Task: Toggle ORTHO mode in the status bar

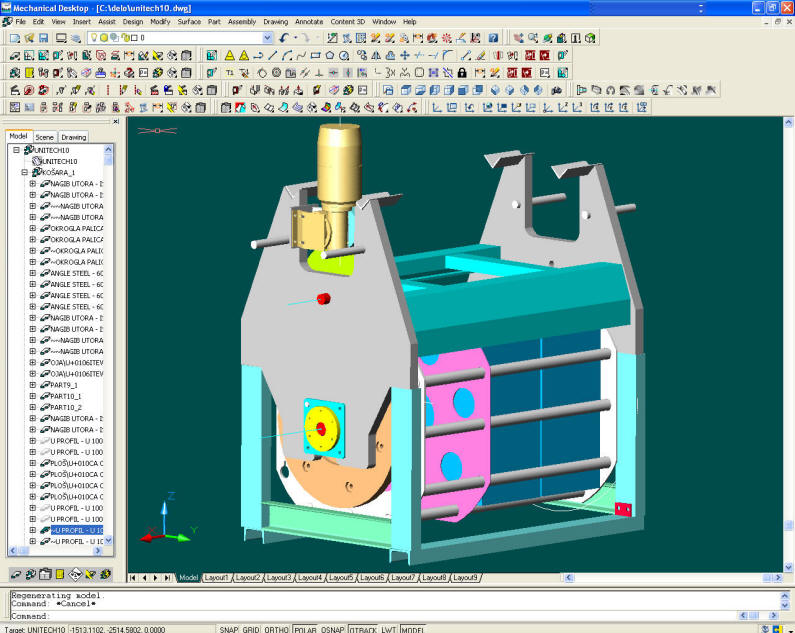Action: 276,629
